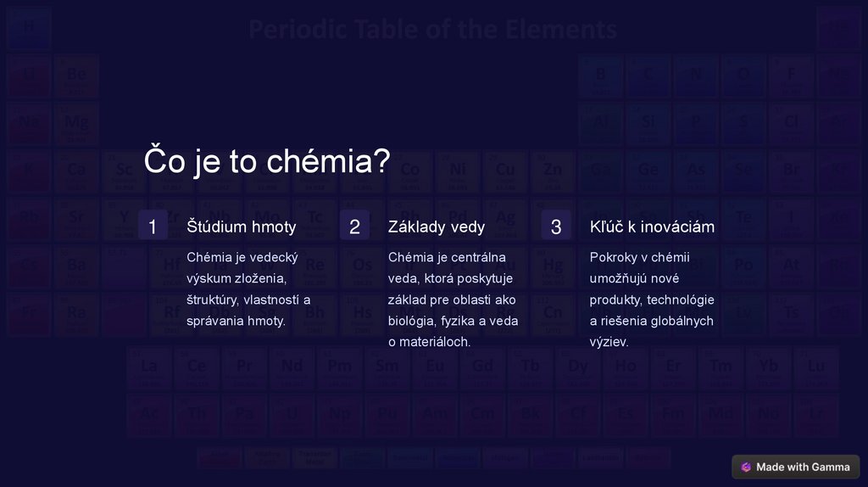Click the Základy vedy heading

[x=437, y=227]
